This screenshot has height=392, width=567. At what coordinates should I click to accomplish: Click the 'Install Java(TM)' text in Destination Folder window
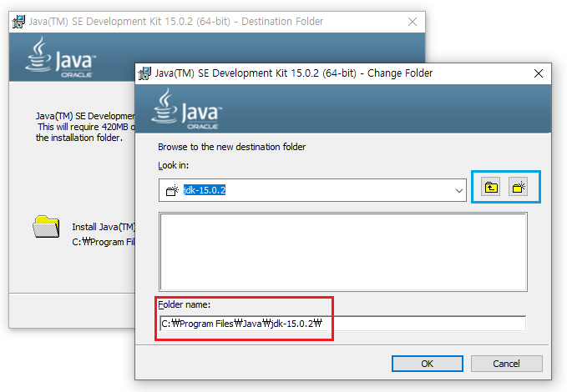click(x=104, y=227)
